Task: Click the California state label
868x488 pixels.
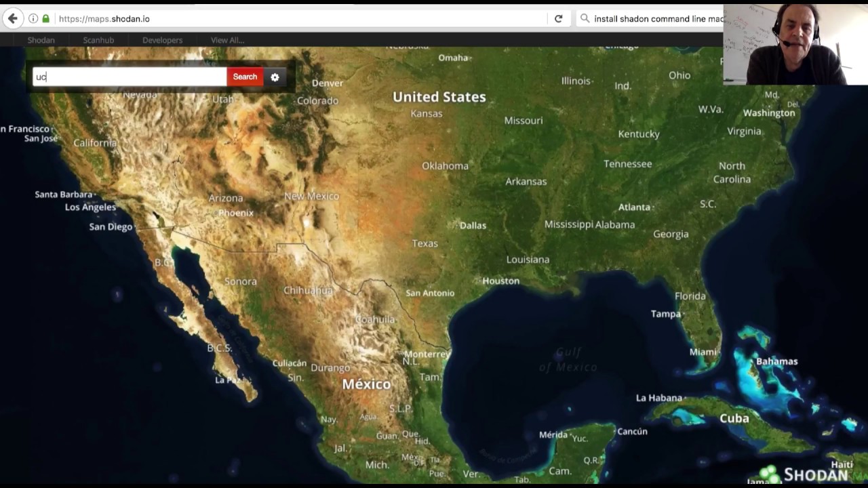Action: click(x=95, y=143)
